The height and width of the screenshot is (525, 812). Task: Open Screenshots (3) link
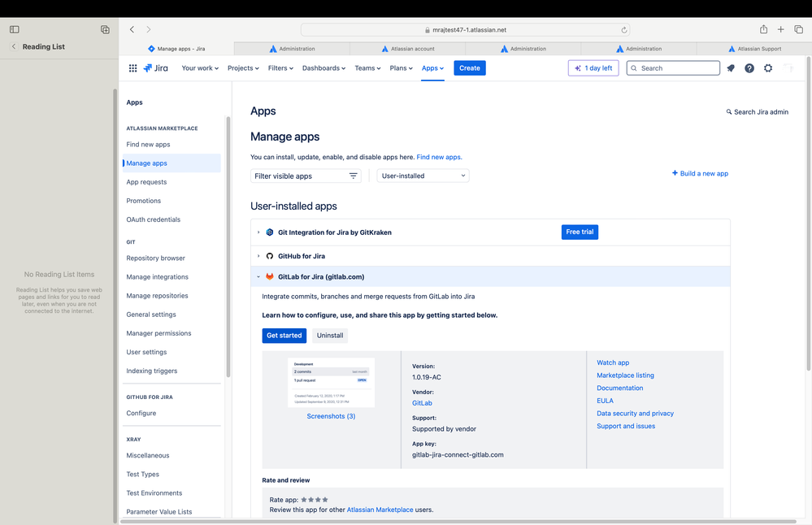coord(331,416)
